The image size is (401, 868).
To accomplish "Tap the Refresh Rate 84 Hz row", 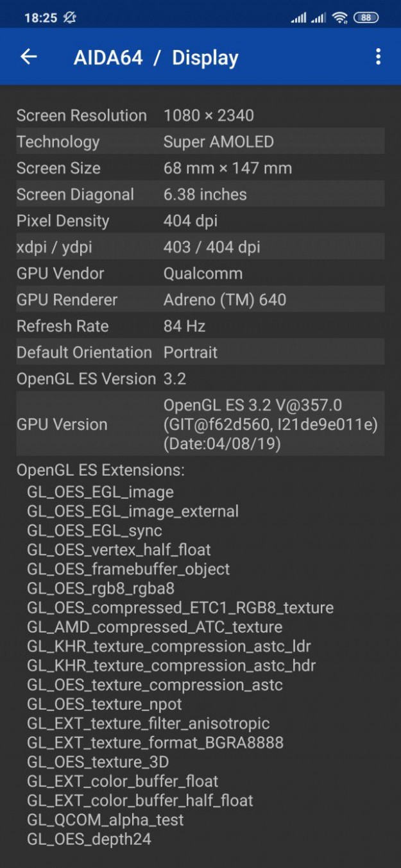I will (200, 326).
